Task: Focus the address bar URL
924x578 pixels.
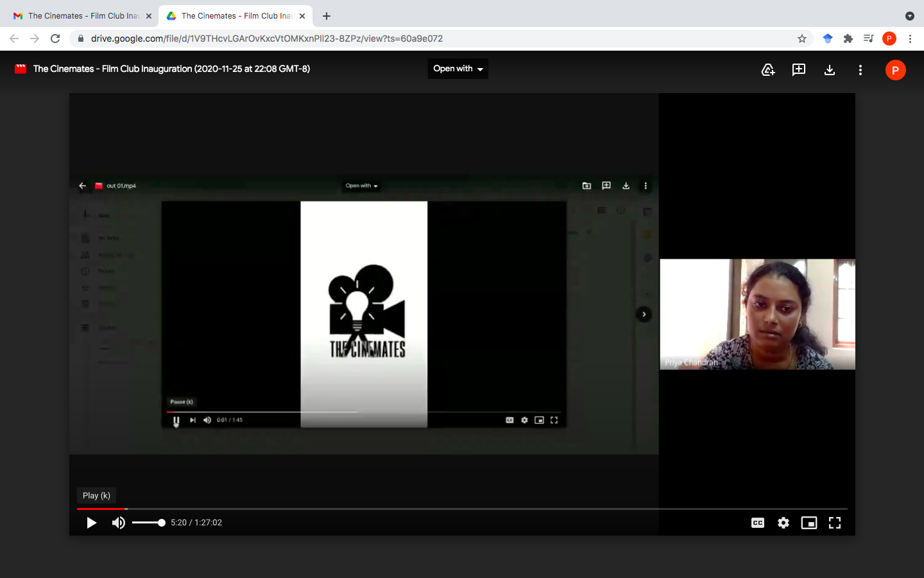Action: pyautogui.click(x=267, y=39)
